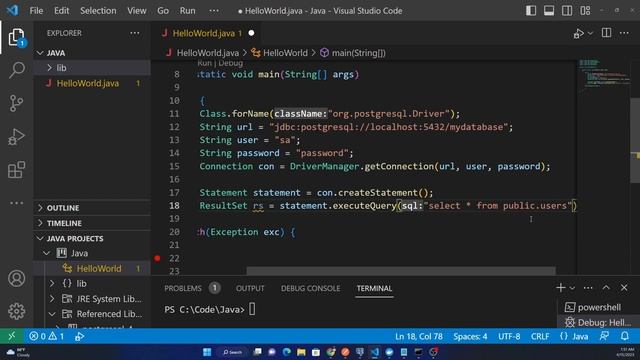Select HelloWorld class in Java Projects
This screenshot has height=360, width=640.
92,269
